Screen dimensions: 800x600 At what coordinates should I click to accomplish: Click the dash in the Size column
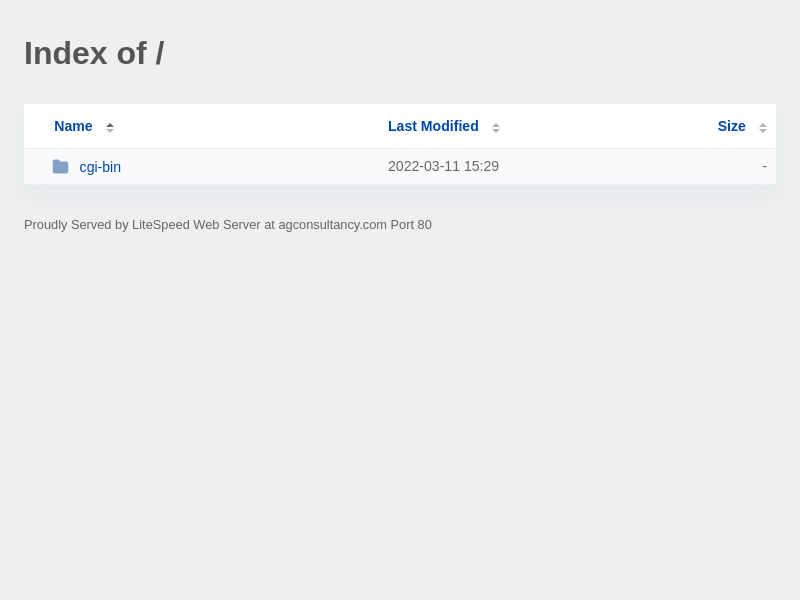pos(764,166)
